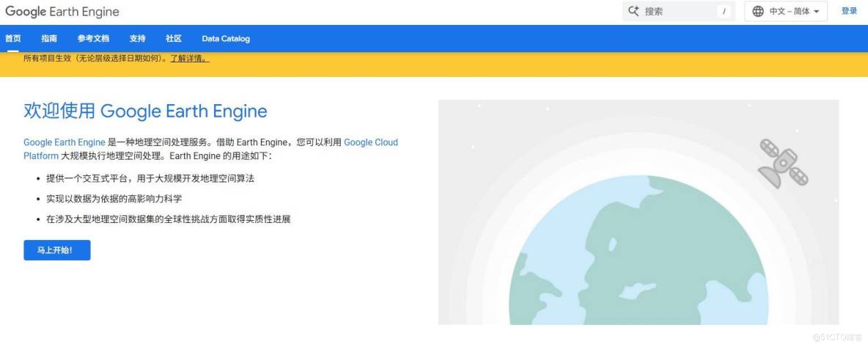
Task: Click the Earth globe illustration
Action: 639,249
